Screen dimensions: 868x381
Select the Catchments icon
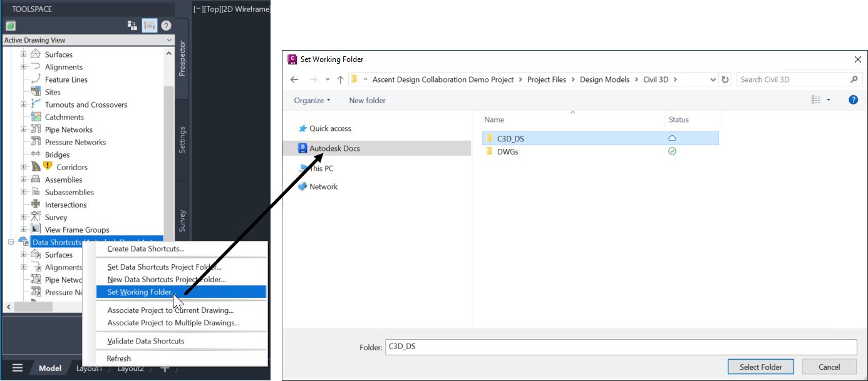coord(36,117)
